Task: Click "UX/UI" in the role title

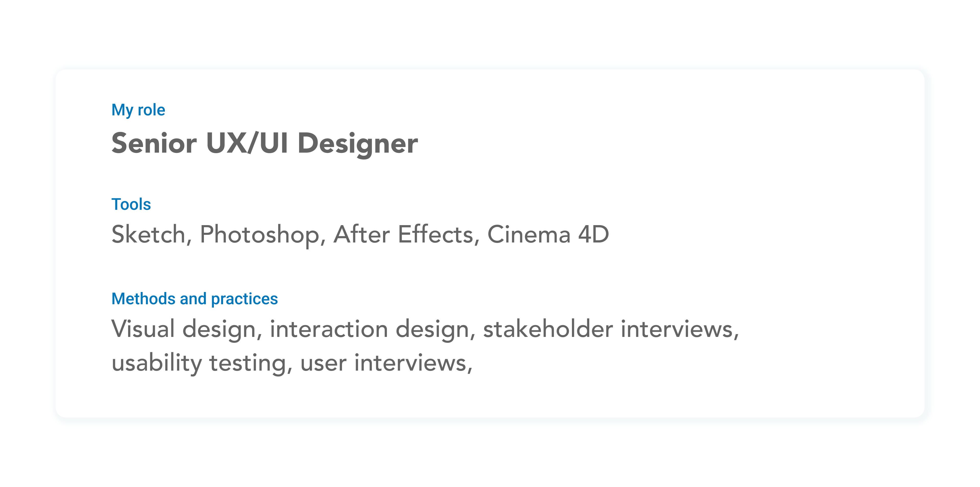Action: [247, 143]
